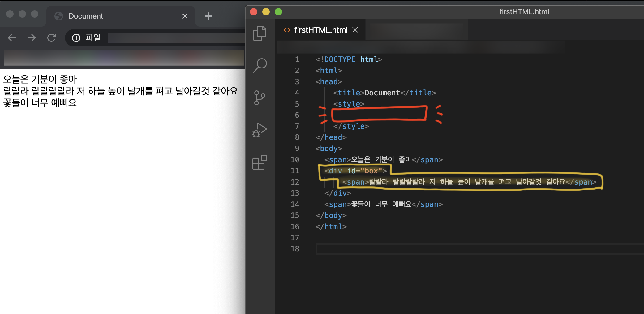The width and height of the screenshot is (644, 314).
Task: Click the closing html tag
Action: [331, 226]
